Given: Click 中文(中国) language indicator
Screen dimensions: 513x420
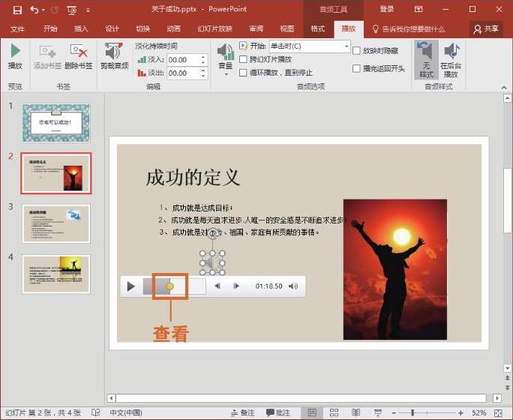Looking at the screenshot, I should pyautogui.click(x=126, y=412).
